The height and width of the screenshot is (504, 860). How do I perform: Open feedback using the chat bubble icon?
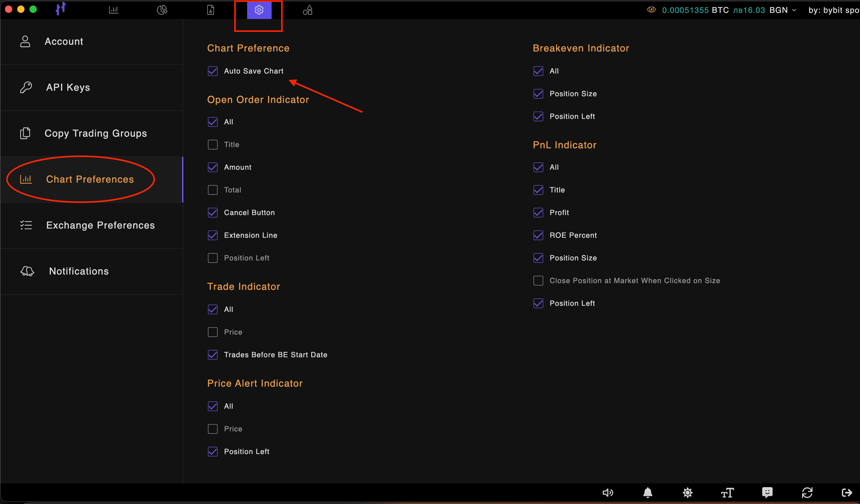[x=767, y=492]
